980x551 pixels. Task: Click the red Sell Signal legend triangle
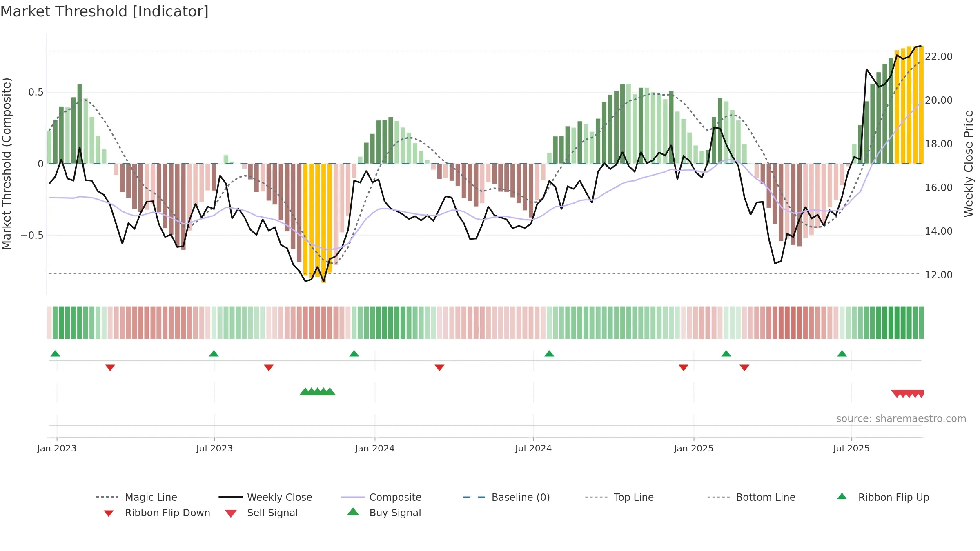(231, 513)
